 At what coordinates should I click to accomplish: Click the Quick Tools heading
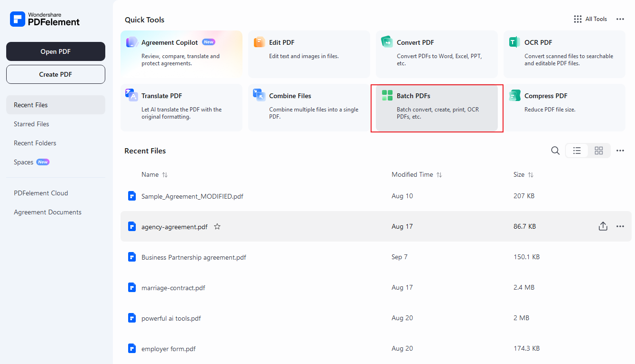(x=144, y=20)
